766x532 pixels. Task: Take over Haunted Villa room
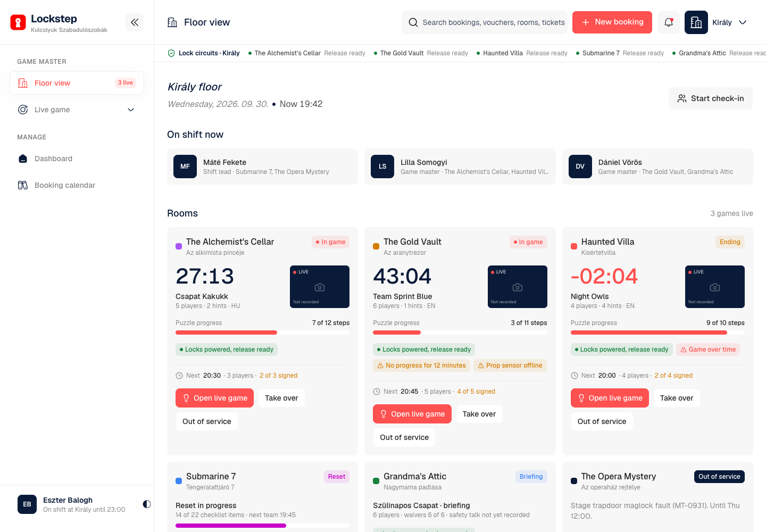click(677, 398)
